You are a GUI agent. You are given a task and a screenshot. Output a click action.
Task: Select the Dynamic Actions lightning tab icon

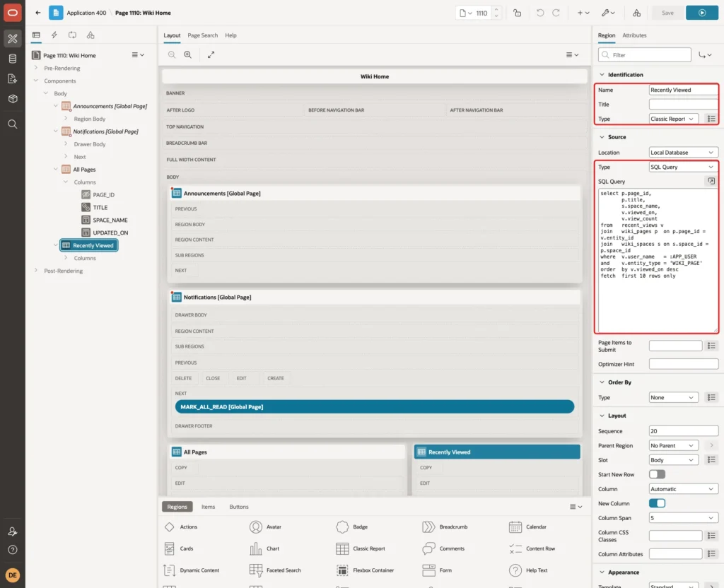tap(54, 35)
